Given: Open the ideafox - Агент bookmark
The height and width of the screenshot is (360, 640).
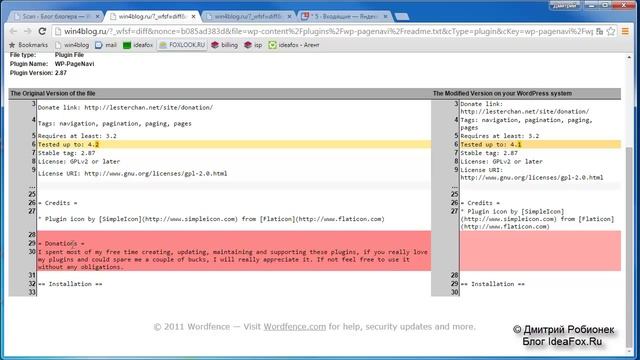Looking at the screenshot, I should (294, 45).
